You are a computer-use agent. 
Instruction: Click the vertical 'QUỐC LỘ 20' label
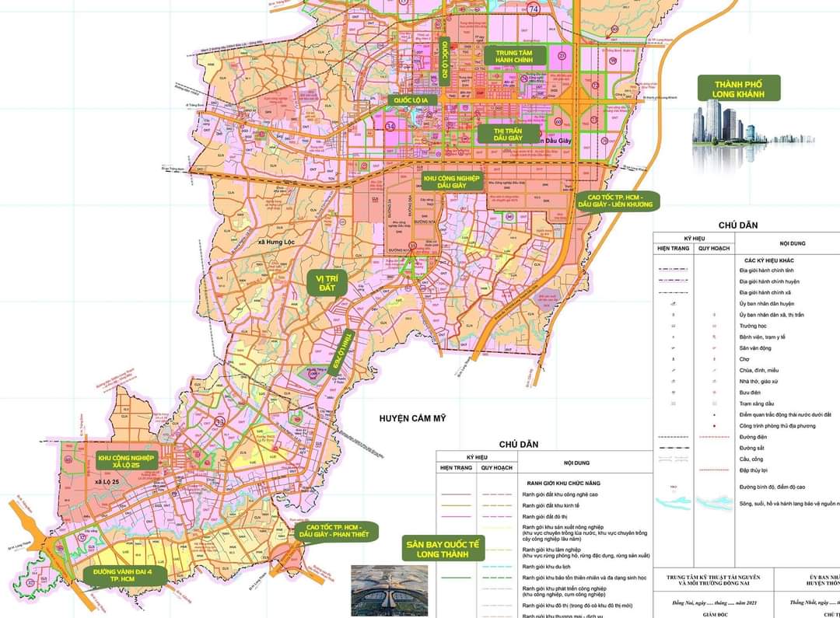tap(446, 62)
